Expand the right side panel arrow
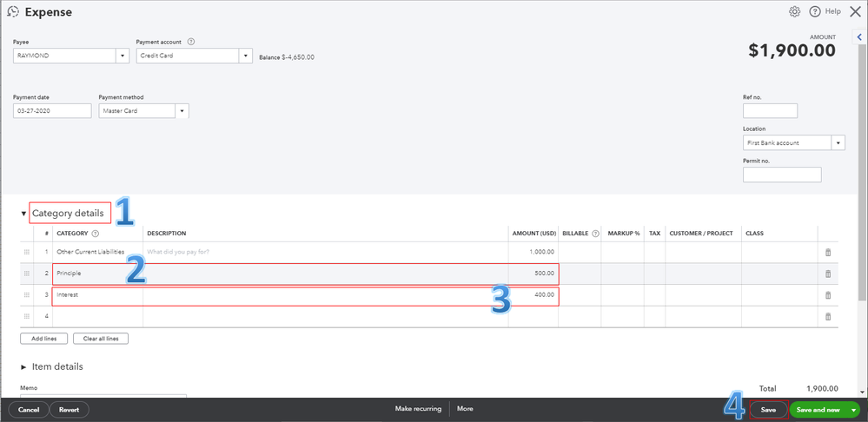The image size is (868, 422). coord(859,37)
